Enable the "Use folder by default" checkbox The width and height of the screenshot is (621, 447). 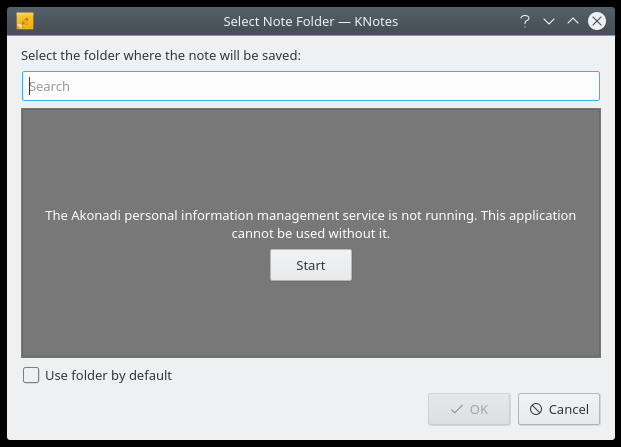click(x=31, y=375)
